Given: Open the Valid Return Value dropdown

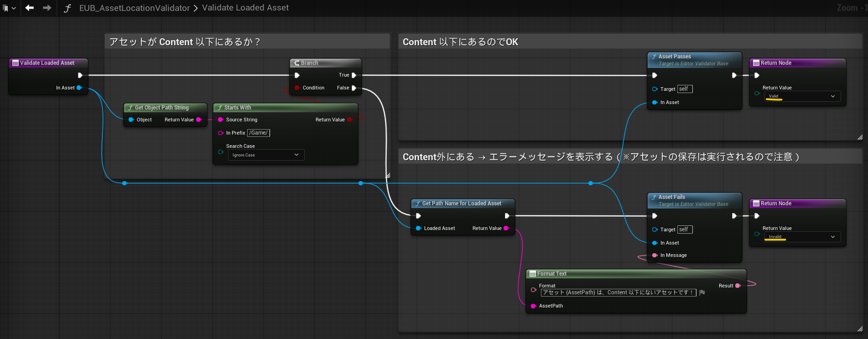Looking at the screenshot, I should tap(802, 96).
